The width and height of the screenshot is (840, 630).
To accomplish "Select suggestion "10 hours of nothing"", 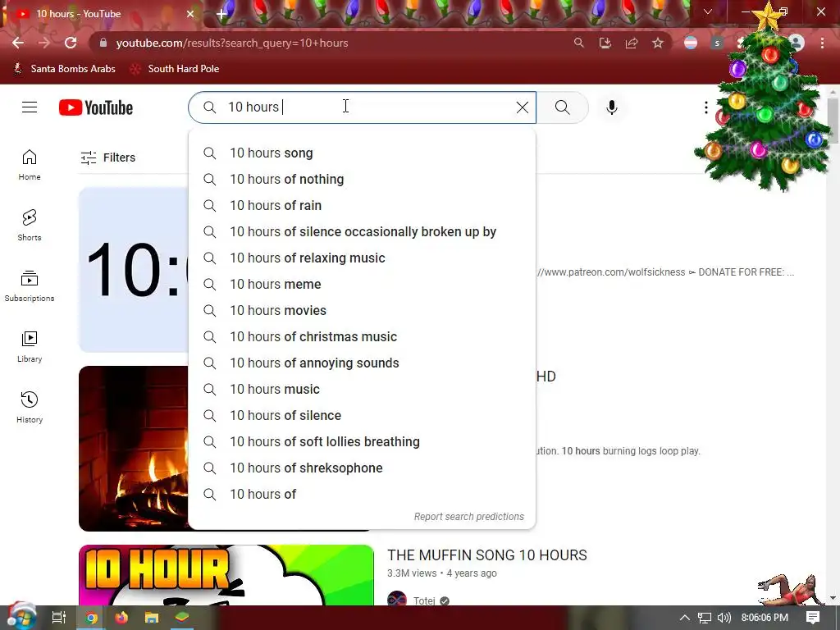I will pyautogui.click(x=362, y=180).
